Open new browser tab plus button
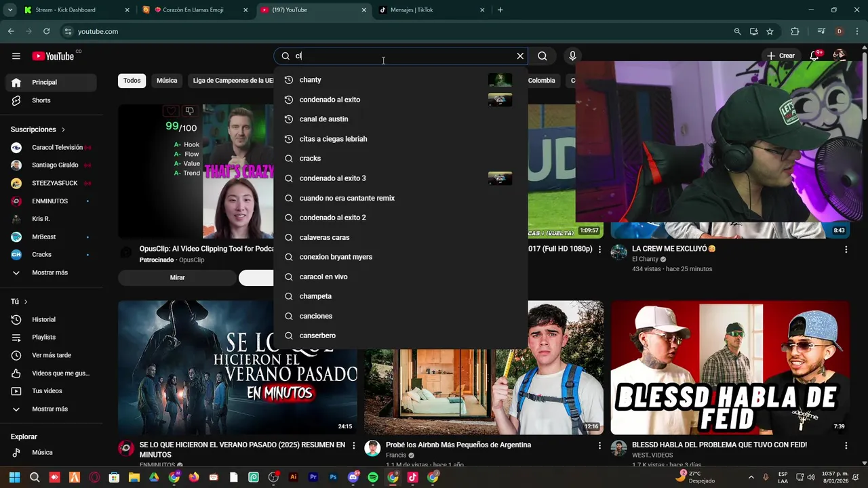 click(x=500, y=10)
